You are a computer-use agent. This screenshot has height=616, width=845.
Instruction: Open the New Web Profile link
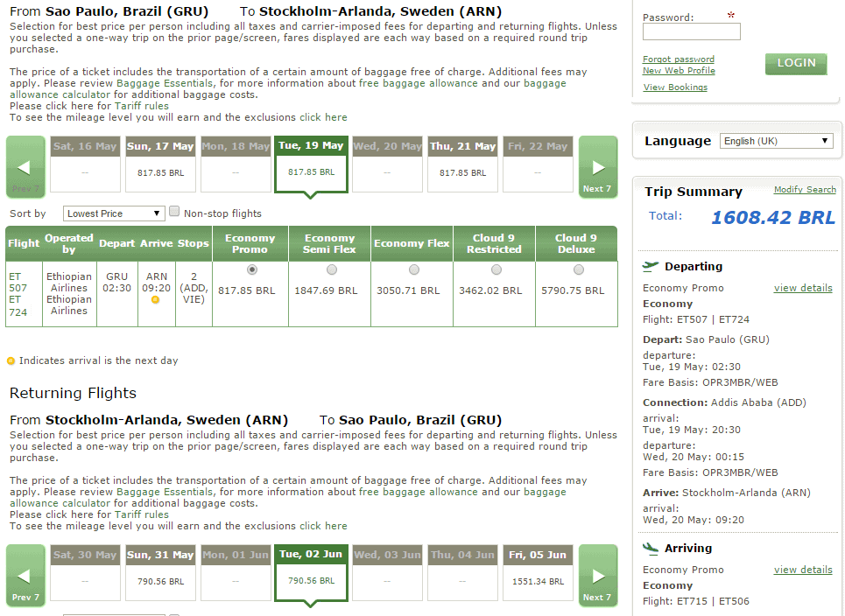(x=679, y=71)
